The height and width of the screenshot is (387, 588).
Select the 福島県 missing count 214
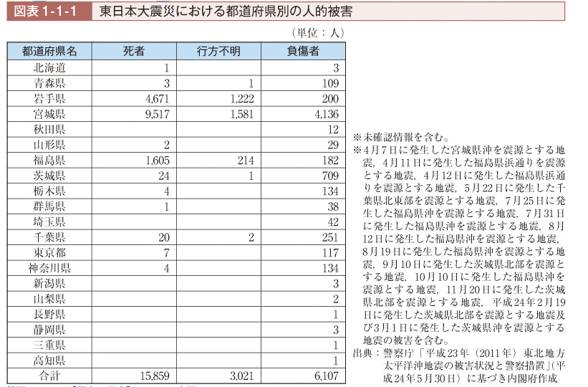pos(244,161)
